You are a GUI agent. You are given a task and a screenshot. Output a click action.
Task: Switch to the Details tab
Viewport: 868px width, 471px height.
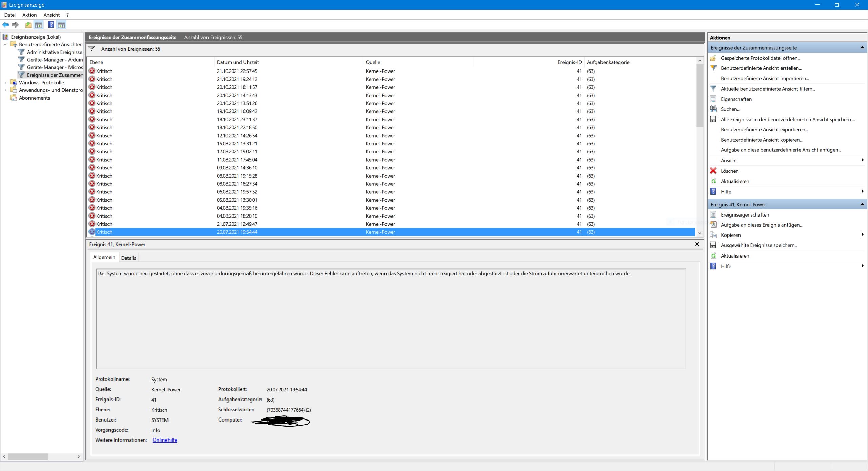(129, 258)
